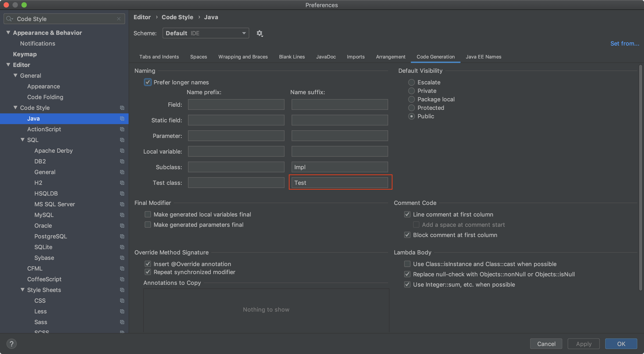The image size is (644, 354).
Task: Click the copy icon beside MySQL item
Action: (x=122, y=215)
